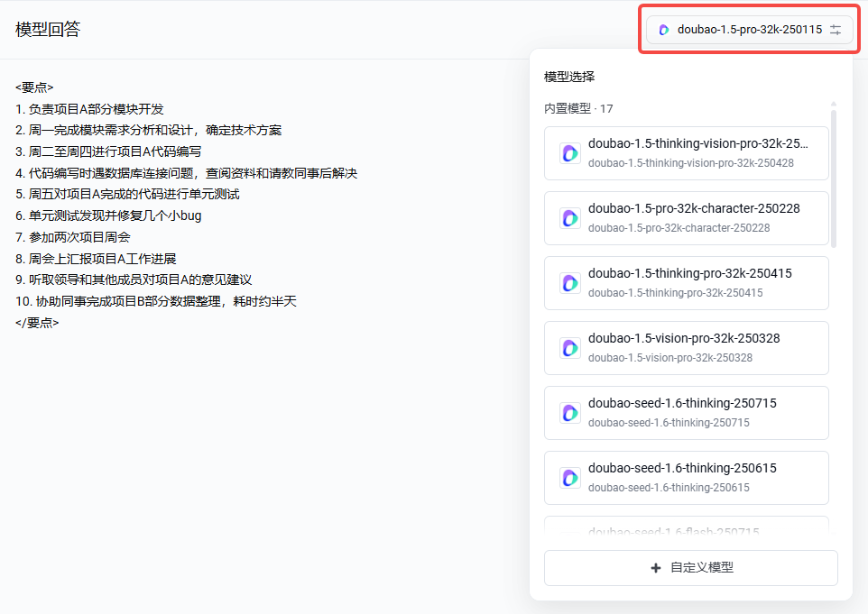Pick doubao-seed-1.6-thinking-250615 model

coord(686,477)
